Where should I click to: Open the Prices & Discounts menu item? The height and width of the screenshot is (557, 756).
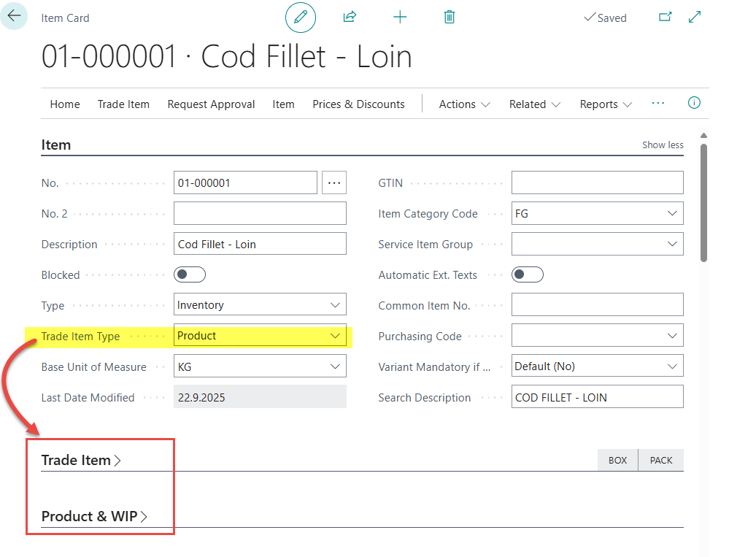tap(358, 104)
